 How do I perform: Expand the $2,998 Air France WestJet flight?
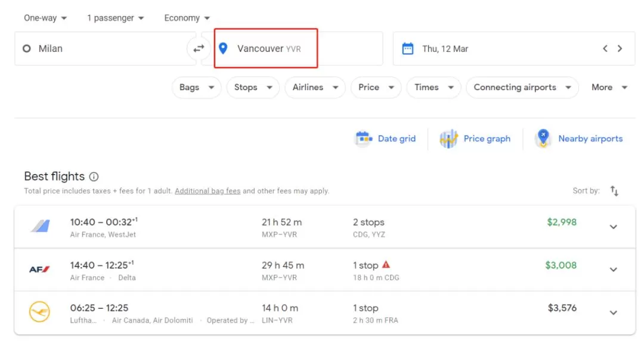(x=613, y=227)
